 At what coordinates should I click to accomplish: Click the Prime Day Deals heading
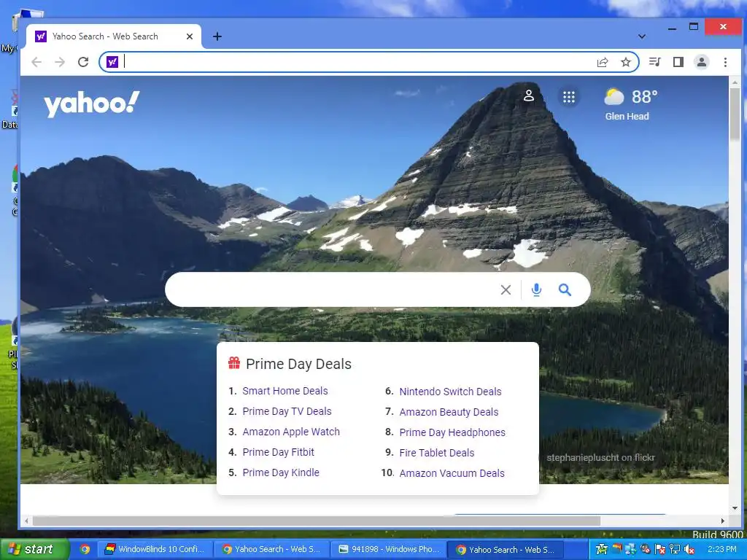click(x=298, y=364)
